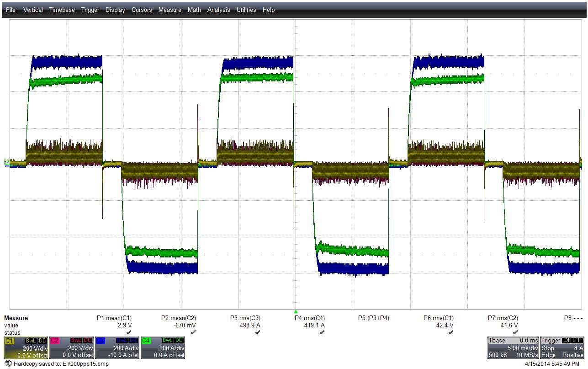Click the 419.1 A measurement value
Image resolution: width=588 pixels, height=369 pixels.
coord(313,325)
